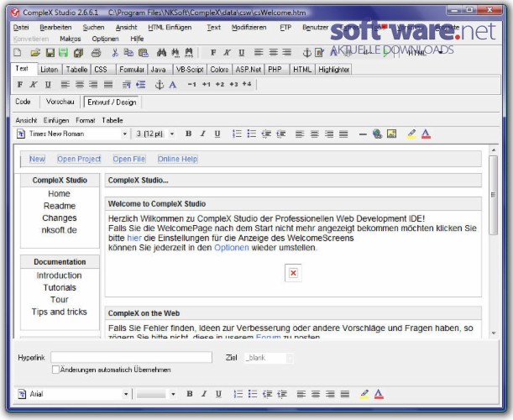The height and width of the screenshot is (420, 513).
Task: Click the blue A font icon in Text toolbar
Action: click(x=173, y=85)
